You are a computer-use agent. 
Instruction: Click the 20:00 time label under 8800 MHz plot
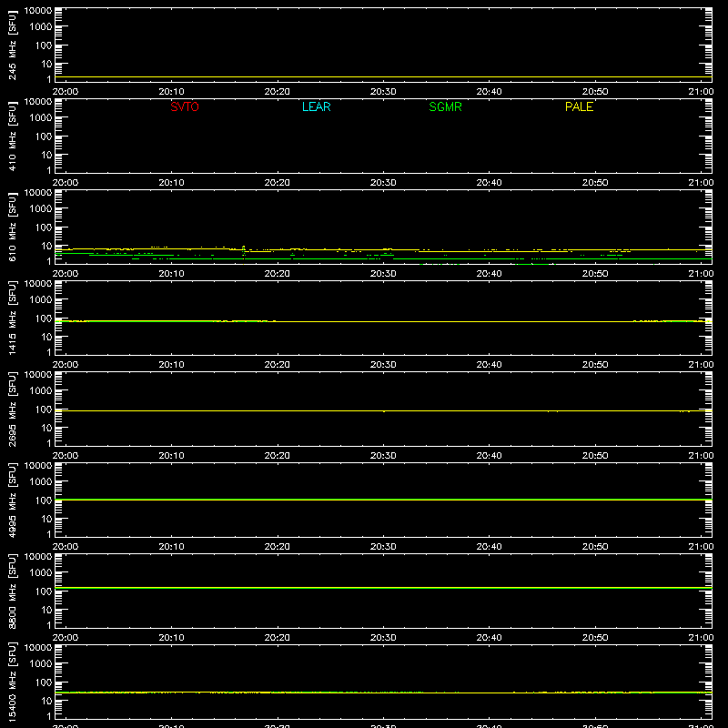pos(66,638)
